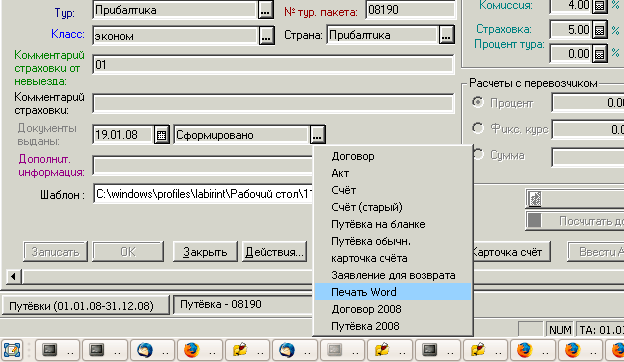Open calculator for Процент тура field
The height and width of the screenshot is (362, 624).
600,54
